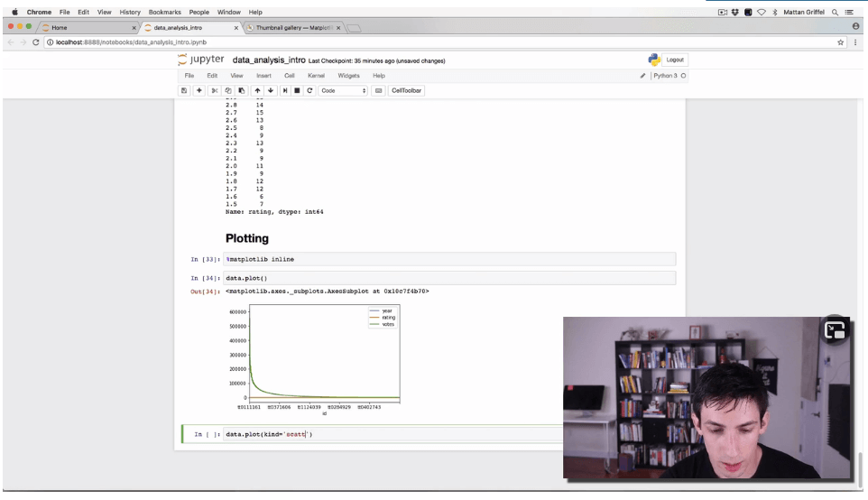Image resolution: width=868 pixels, height=500 pixels.
Task: Move the selected cell up with the arrow
Action: pyautogui.click(x=257, y=91)
